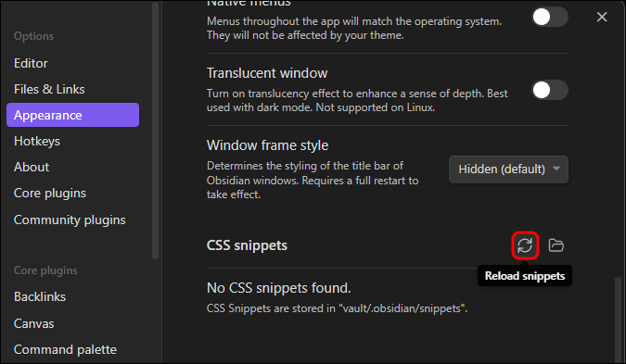Close the settings dialog with X
626x364 pixels.
click(602, 17)
